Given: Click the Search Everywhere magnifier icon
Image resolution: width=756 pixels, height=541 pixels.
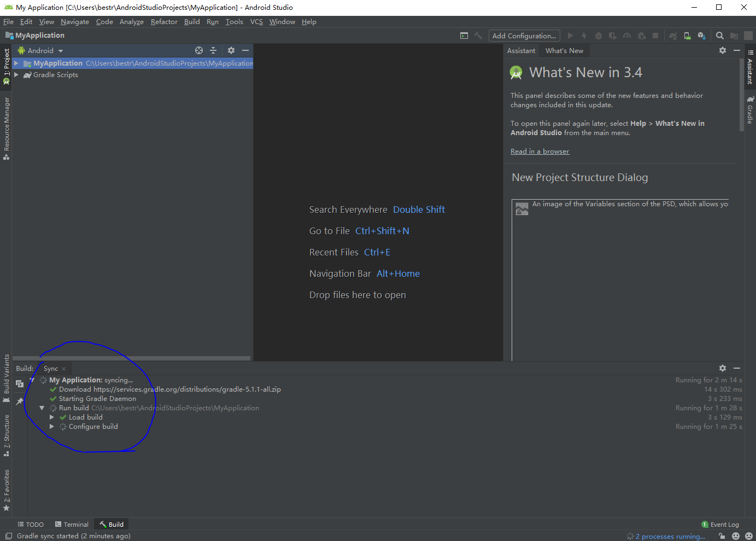Looking at the screenshot, I should coord(720,36).
